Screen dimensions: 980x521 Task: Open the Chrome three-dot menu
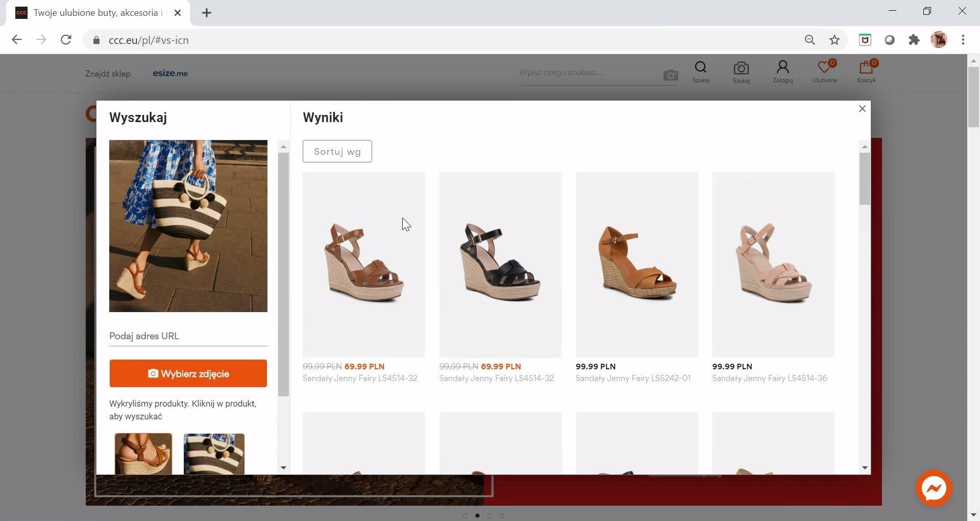[963, 40]
